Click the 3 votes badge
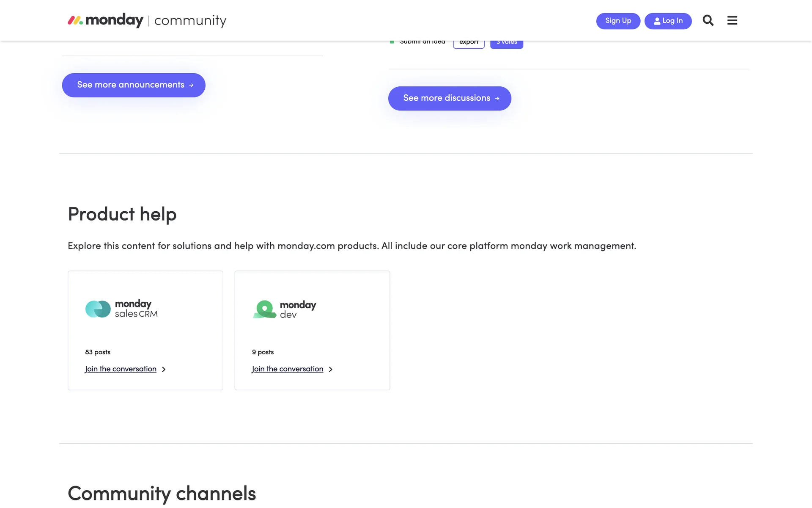812x508 pixels. coord(507,44)
